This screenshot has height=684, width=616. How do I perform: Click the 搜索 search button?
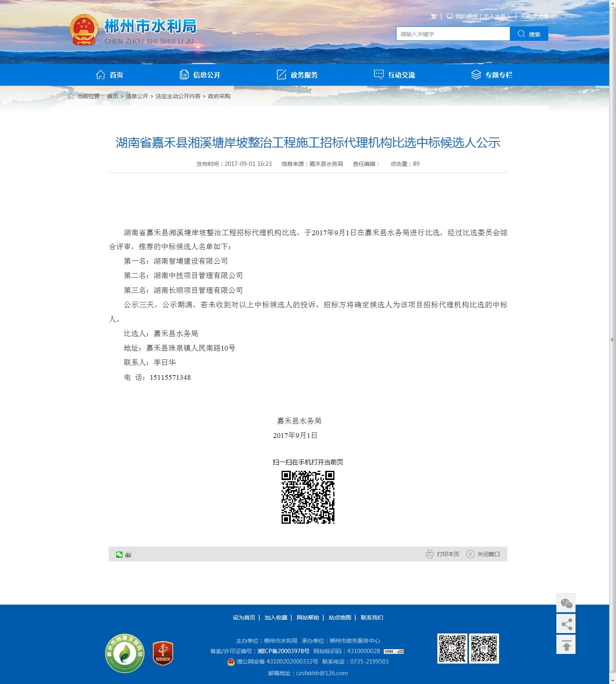pos(529,34)
